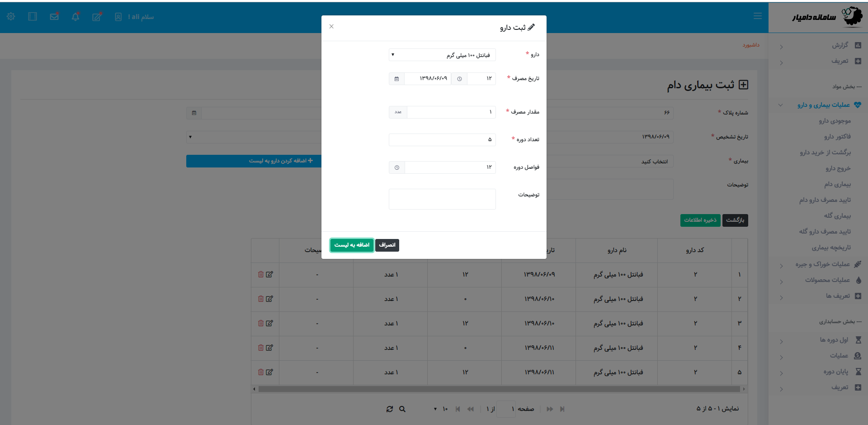Open the page size dropdown showing ۱۰
The width and height of the screenshot is (868, 425).
pos(440,409)
